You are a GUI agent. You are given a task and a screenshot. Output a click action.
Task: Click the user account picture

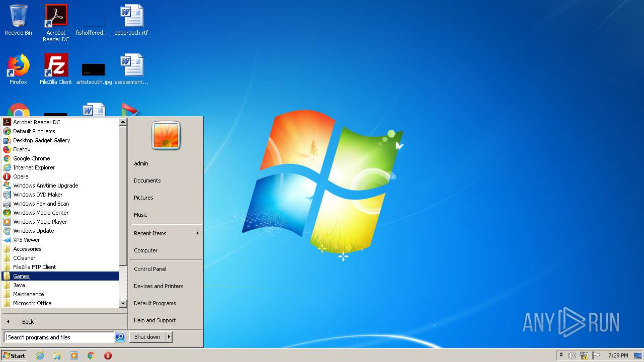tap(166, 136)
